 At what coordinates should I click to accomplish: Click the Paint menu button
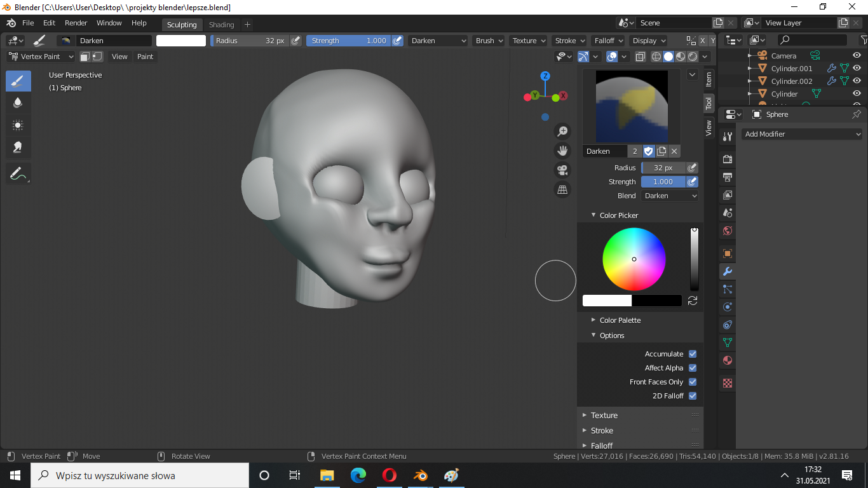[145, 57]
